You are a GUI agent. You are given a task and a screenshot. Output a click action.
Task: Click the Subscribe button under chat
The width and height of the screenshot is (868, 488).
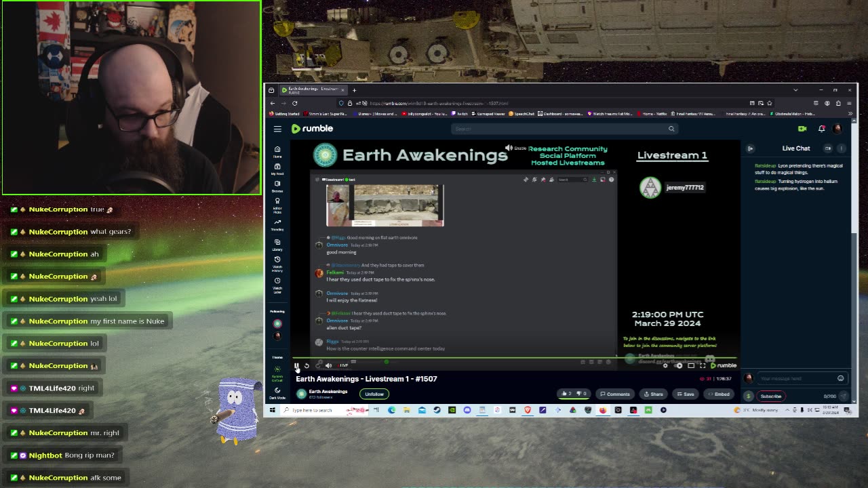[771, 396]
